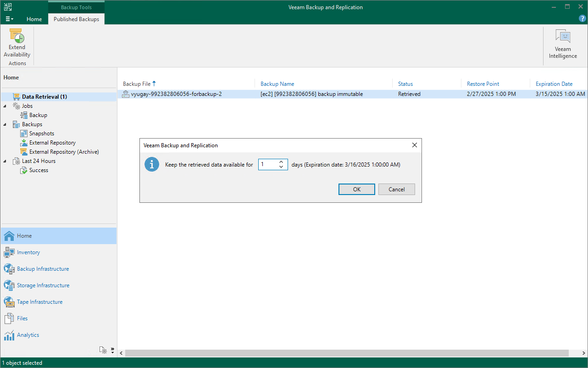Switch to the Home ribbon tab
Image resolution: width=588 pixels, height=368 pixels.
[34, 19]
